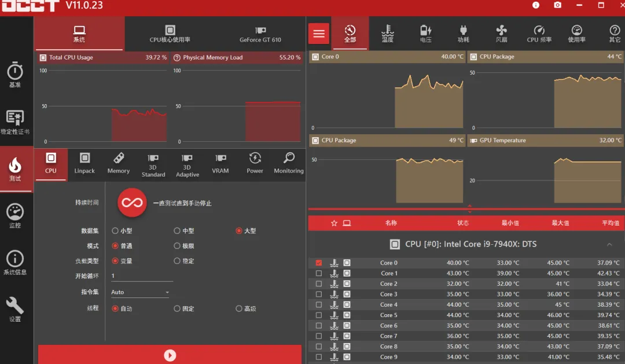
Task: Select the 电压 voltage monitoring icon
Action: coord(425,33)
